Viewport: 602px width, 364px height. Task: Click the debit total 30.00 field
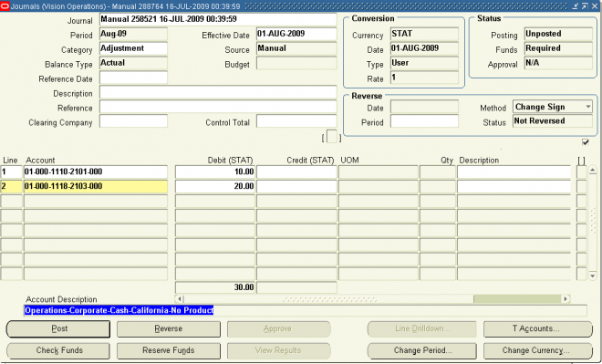click(215, 287)
